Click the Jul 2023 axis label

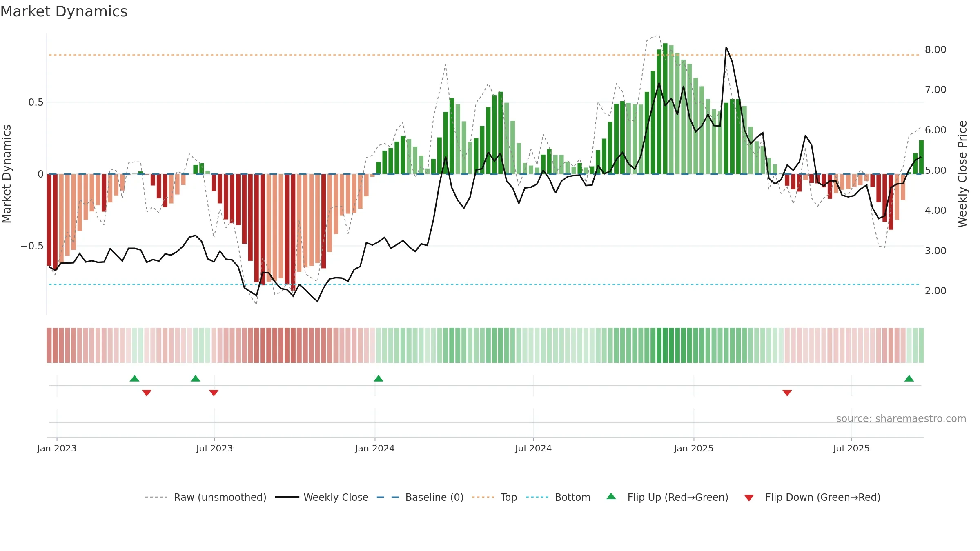tap(214, 448)
